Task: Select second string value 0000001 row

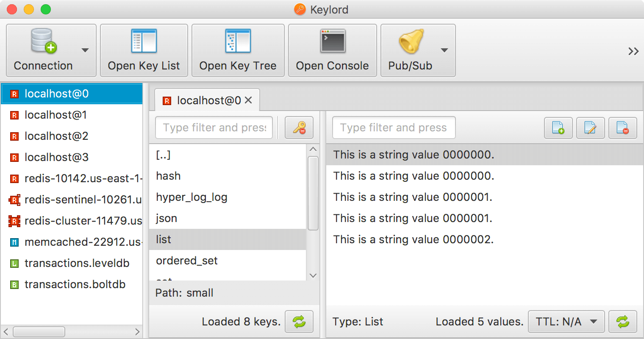Action: click(485, 218)
